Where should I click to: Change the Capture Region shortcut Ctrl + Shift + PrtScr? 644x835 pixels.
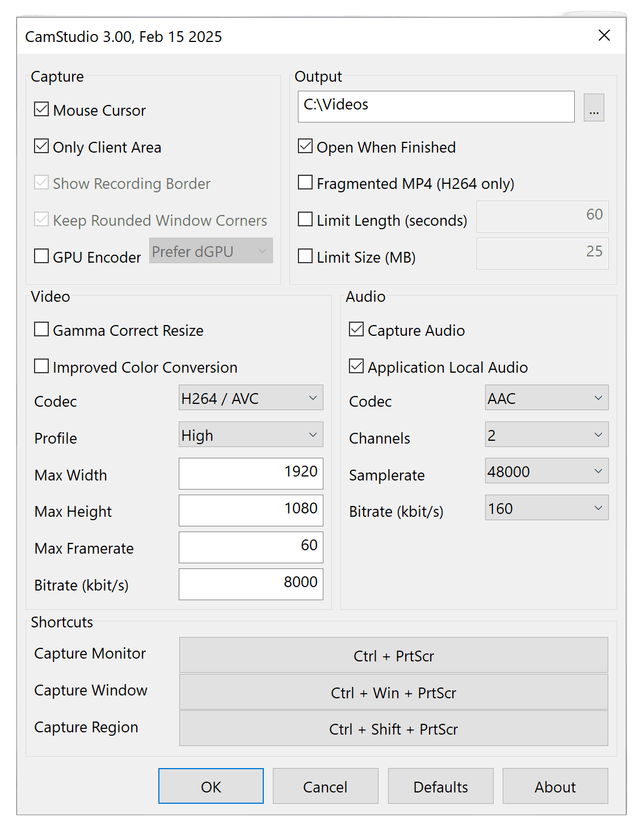[393, 728]
